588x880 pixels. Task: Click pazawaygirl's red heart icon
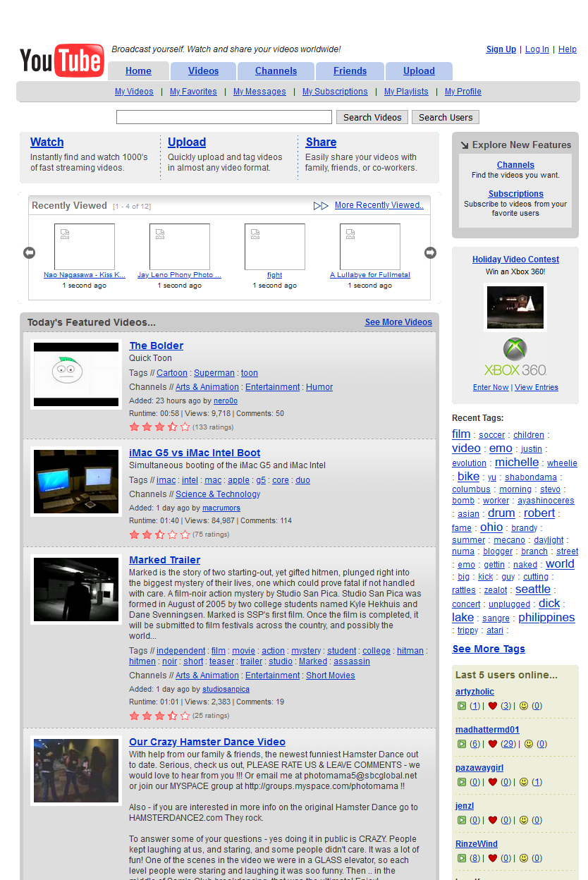tap(493, 782)
